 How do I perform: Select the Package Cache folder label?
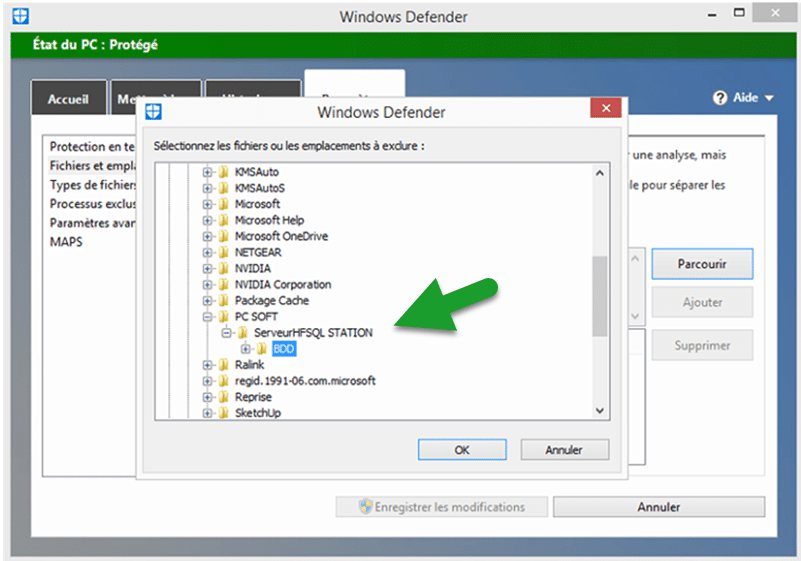pos(272,300)
